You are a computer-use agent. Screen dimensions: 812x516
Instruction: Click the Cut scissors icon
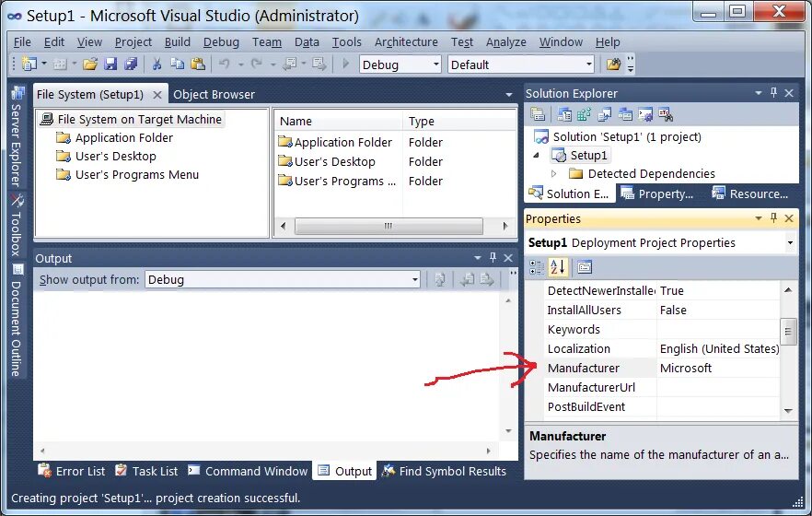click(x=157, y=64)
